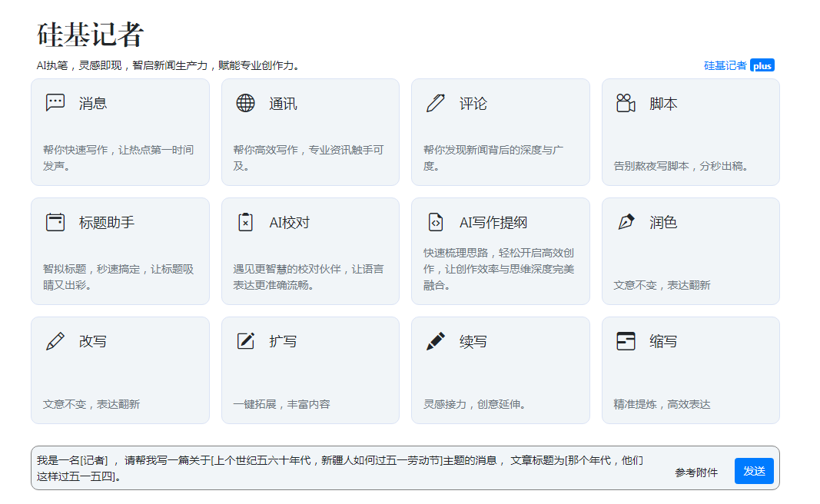Click description '帮你发现新闻背后的深度与广度'
Image resolution: width=820 pixels, height=504 pixels.
click(493, 158)
